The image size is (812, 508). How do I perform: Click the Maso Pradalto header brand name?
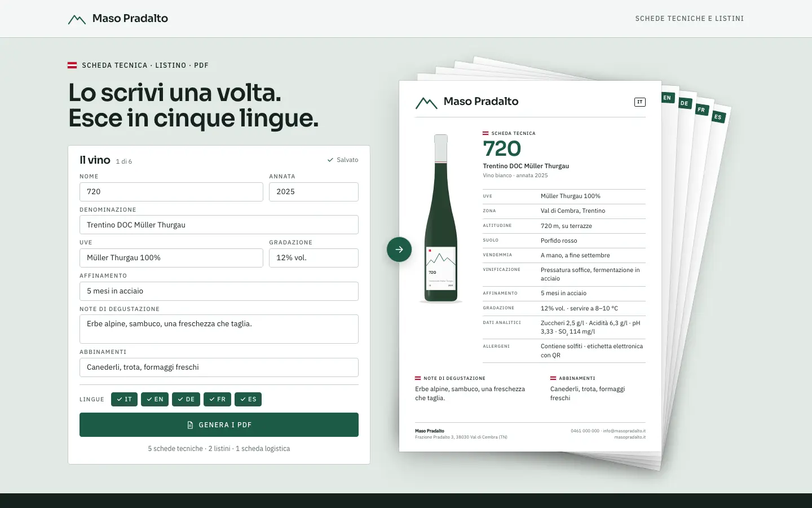coord(130,19)
